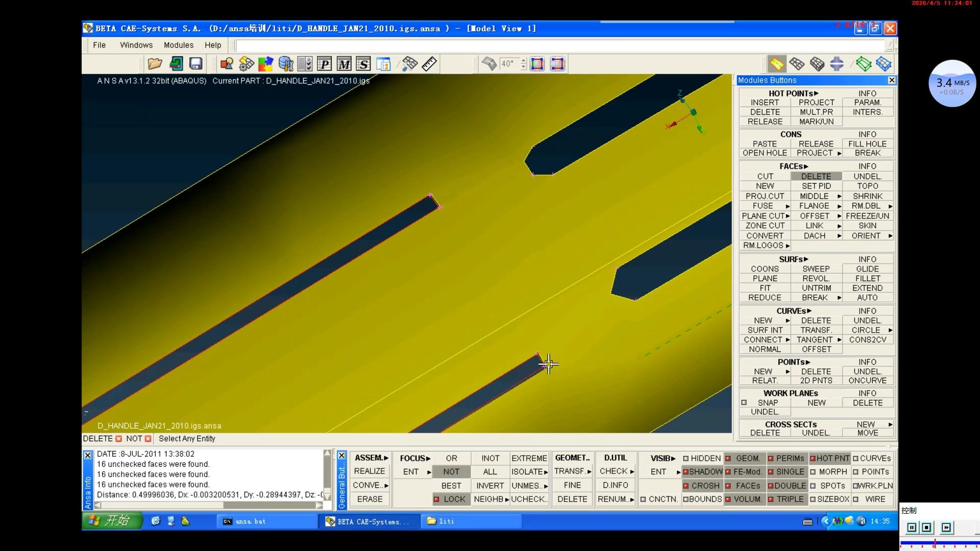980x551 pixels.
Task: Click the green wireframe box icon
Action: (864, 64)
